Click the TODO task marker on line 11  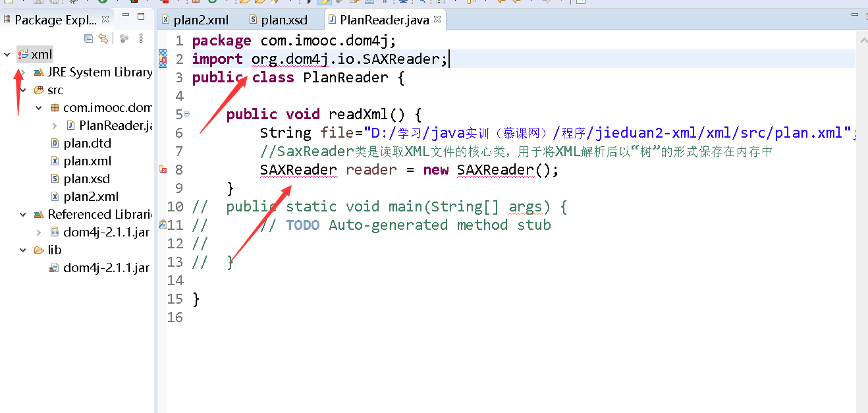[162, 225]
